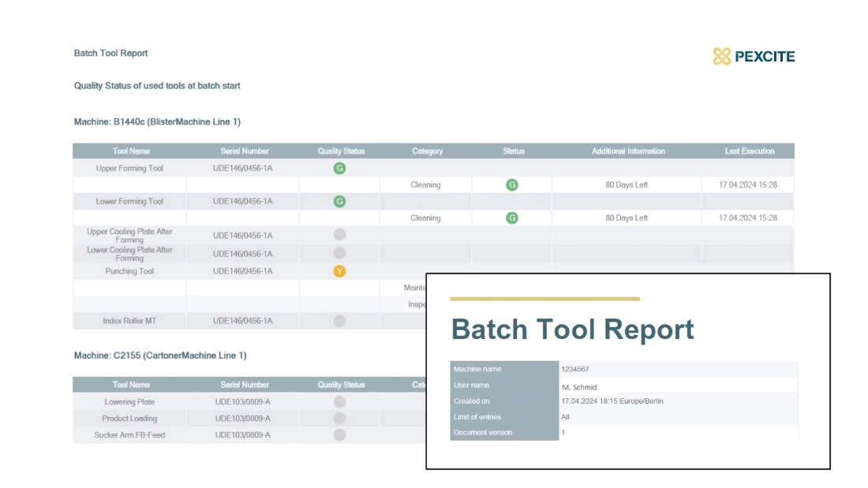Click the quality status icon for Lower Forming Tool

click(x=339, y=201)
